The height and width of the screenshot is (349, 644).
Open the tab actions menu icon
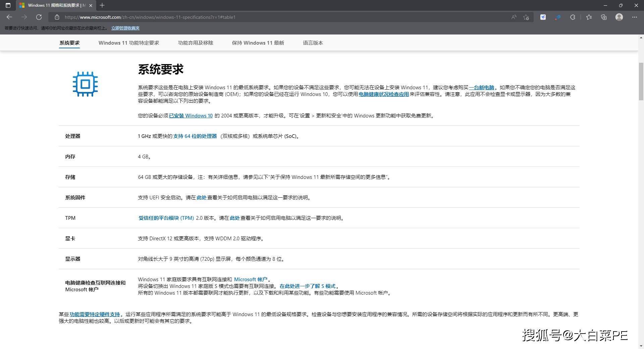(x=8, y=5)
